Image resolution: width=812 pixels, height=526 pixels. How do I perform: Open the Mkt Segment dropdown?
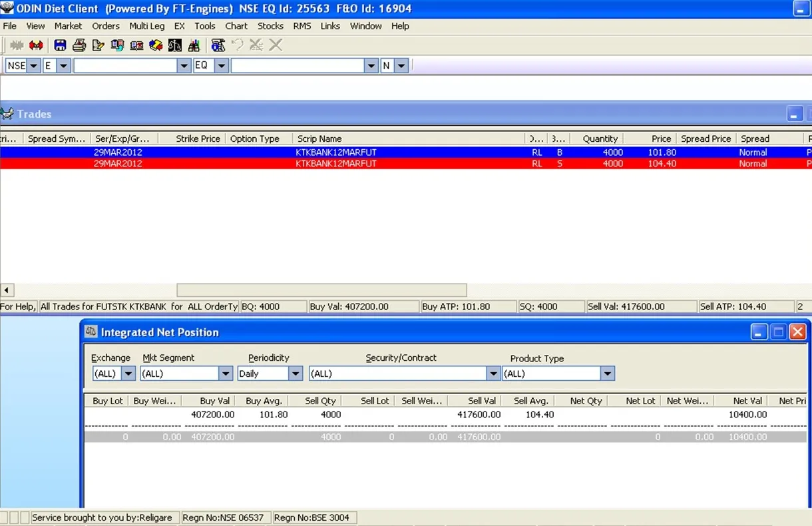[x=226, y=374]
